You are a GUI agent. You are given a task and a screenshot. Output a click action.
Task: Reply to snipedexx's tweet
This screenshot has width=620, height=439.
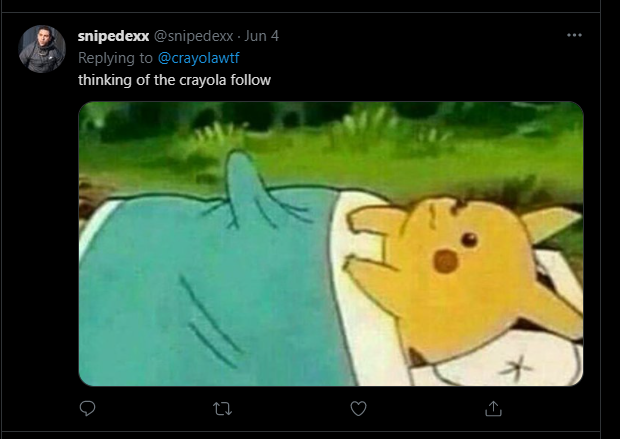[88, 408]
